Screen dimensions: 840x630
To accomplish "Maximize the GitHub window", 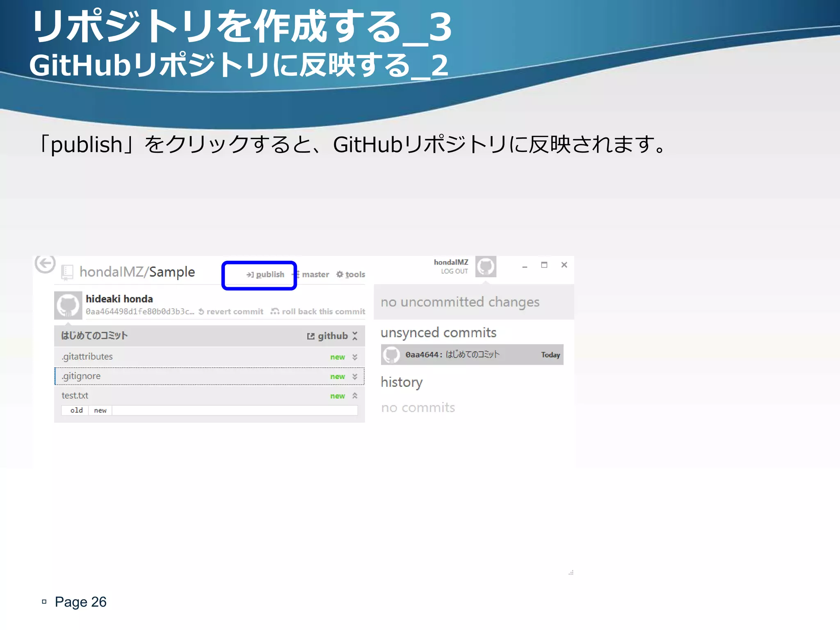I will 544,265.
